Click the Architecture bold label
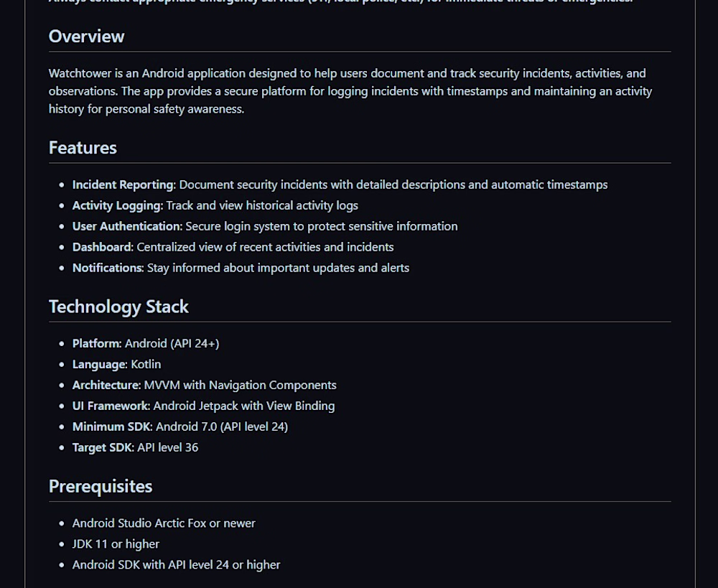718x588 pixels. point(107,385)
